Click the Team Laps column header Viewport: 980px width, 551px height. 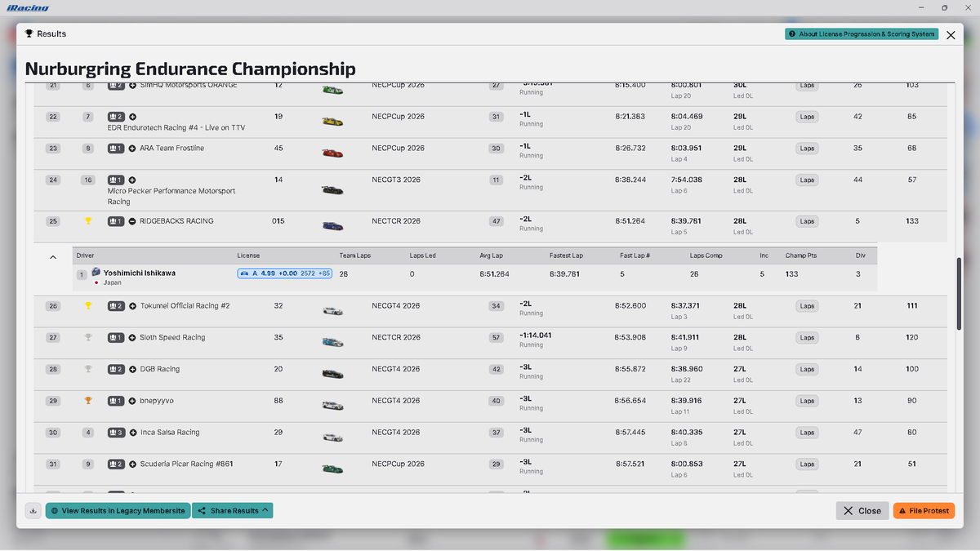pos(355,256)
